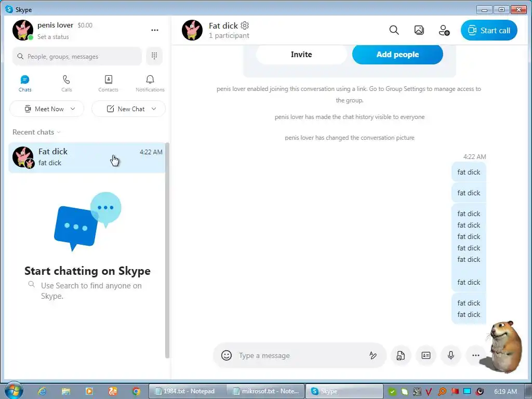Select the recent chat from 4:22 AM
This screenshot has width=532, height=399.
click(87, 157)
